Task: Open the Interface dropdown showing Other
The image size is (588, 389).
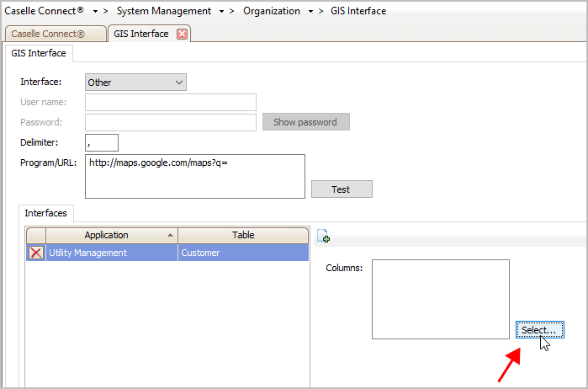Action: pyautogui.click(x=135, y=83)
